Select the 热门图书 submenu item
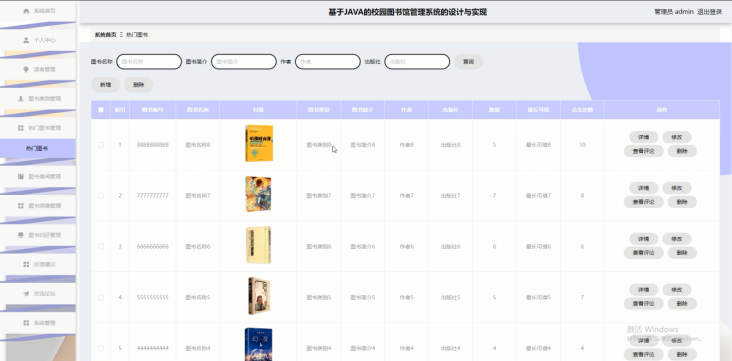732x361 pixels. pos(38,149)
